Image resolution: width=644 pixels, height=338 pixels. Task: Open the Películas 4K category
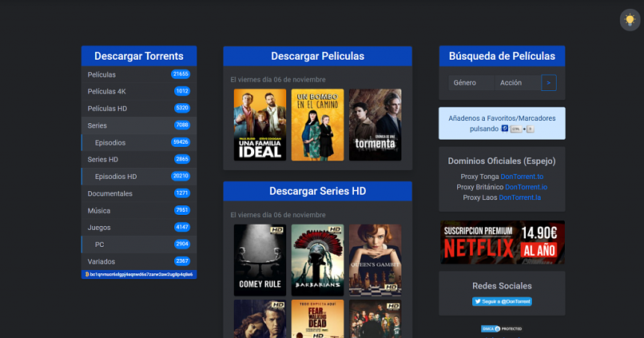pos(139,91)
